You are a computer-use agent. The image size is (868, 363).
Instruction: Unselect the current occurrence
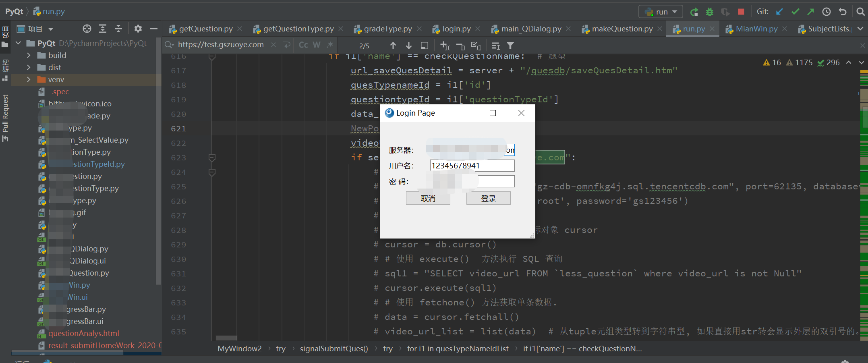pyautogui.click(x=460, y=46)
